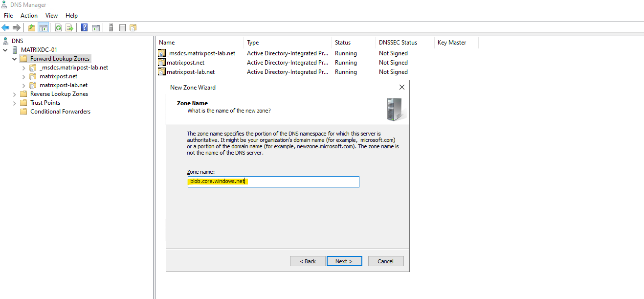Screen dimensions: 644x299
Task: Expand the Reverse Lookup Zones node
Action: [15, 94]
